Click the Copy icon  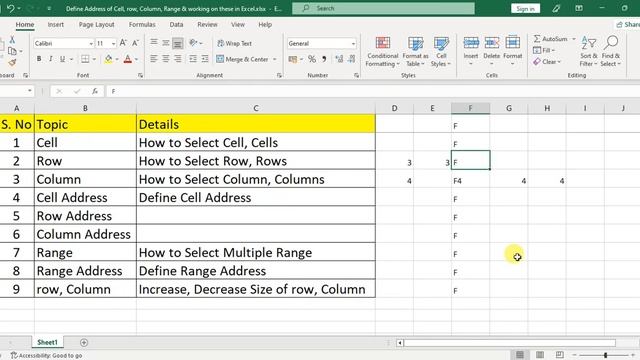tap(12, 51)
